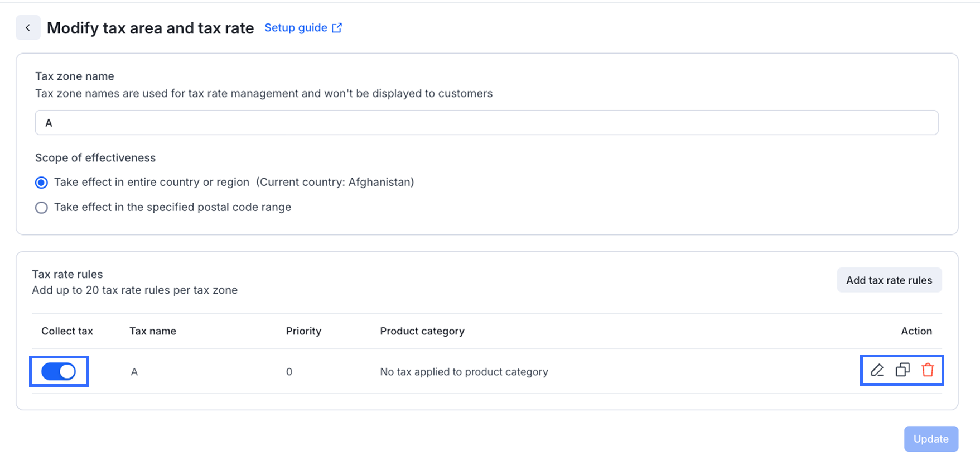The image size is (980, 469).
Task: Delete tax rule A with trash icon
Action: click(928, 370)
